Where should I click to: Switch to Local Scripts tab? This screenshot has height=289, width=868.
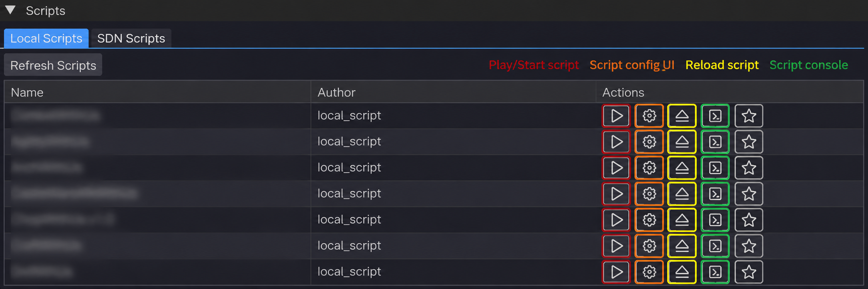point(46,38)
